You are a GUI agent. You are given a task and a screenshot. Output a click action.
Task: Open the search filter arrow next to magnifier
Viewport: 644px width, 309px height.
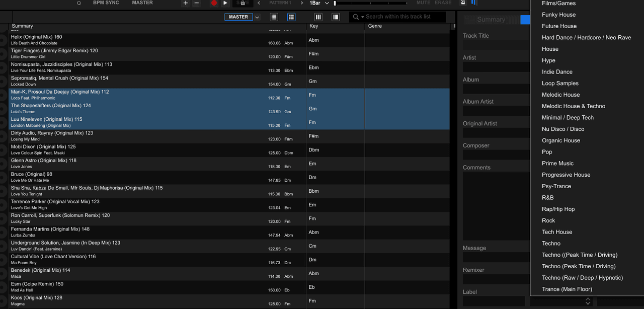(x=362, y=17)
